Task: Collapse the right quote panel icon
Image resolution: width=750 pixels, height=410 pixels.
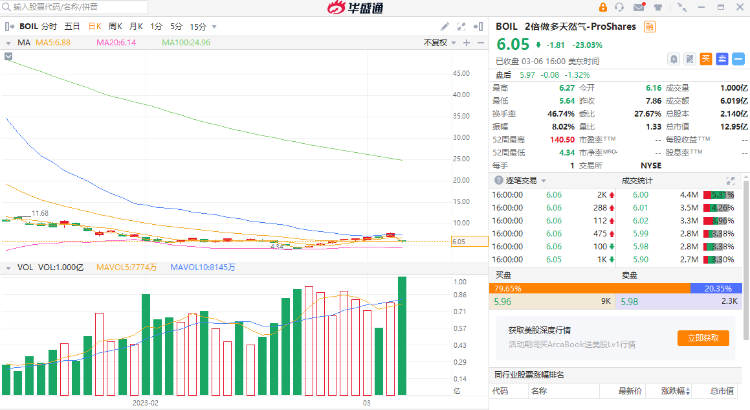Action: pyautogui.click(x=478, y=26)
